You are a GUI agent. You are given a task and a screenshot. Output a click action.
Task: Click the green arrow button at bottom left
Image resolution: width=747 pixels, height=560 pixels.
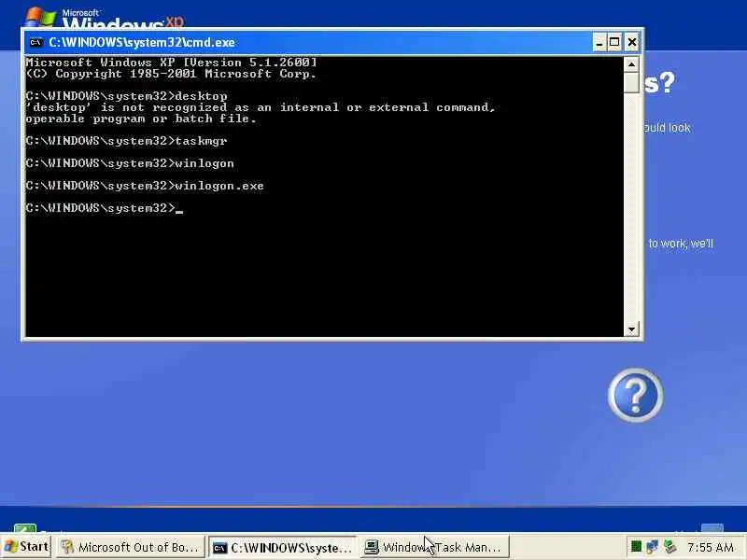(x=25, y=527)
